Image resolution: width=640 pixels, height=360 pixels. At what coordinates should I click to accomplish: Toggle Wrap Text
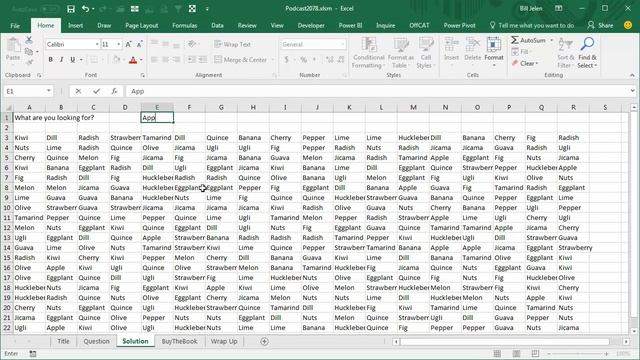click(x=233, y=44)
